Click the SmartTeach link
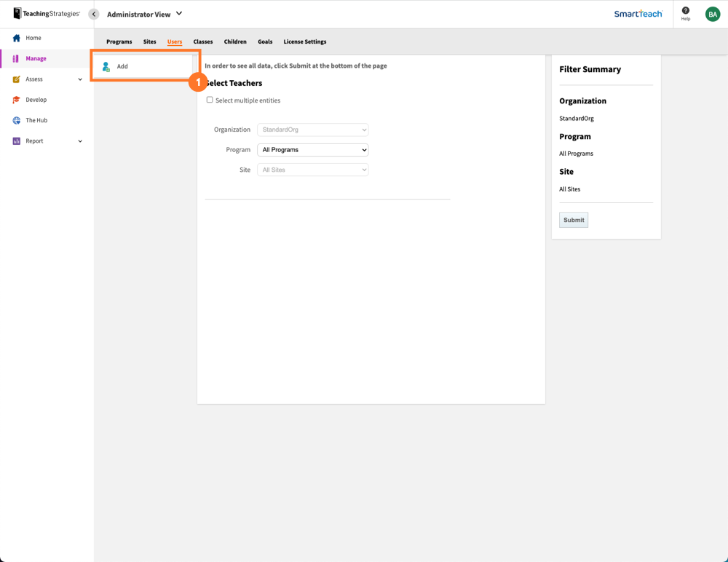728x562 pixels. (638, 13)
